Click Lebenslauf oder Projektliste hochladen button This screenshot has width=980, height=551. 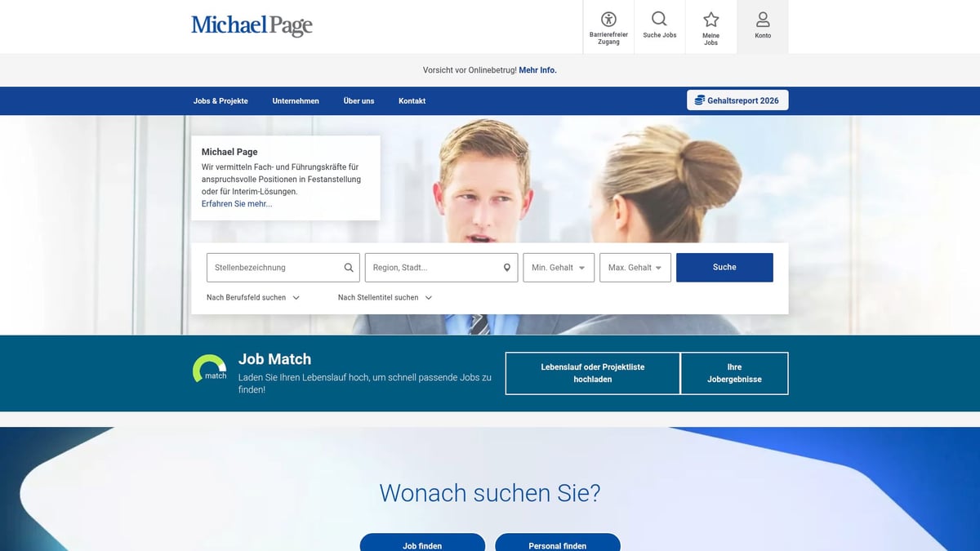pos(592,373)
